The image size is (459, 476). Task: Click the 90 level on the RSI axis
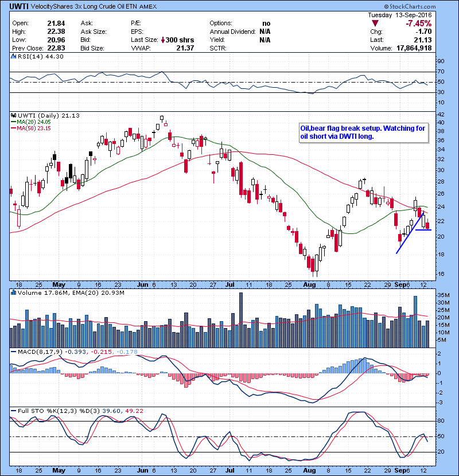(441, 61)
